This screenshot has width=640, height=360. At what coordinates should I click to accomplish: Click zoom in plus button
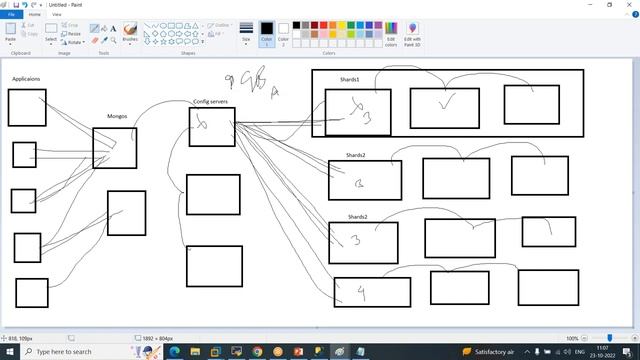coord(635,338)
